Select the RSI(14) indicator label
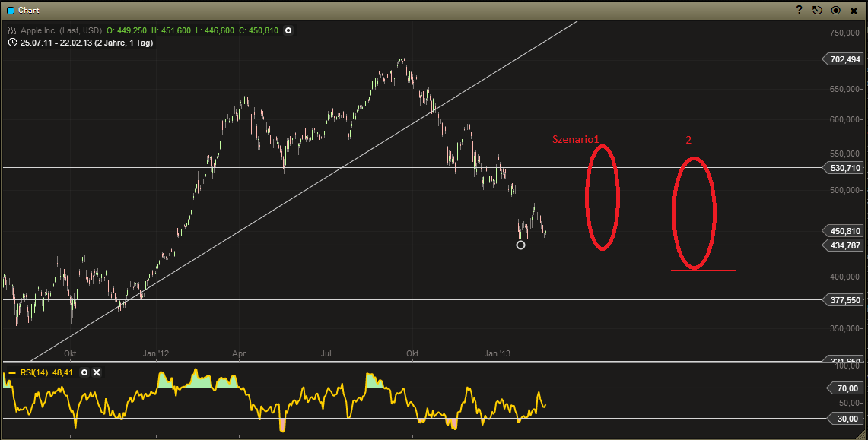This screenshot has height=440, width=868. [x=34, y=372]
